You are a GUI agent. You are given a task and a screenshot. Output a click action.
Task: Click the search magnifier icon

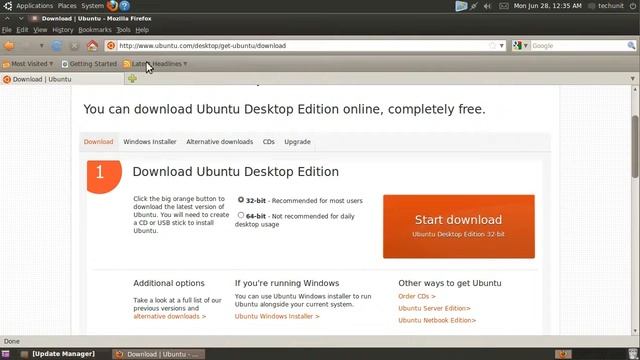pyautogui.click(x=631, y=46)
